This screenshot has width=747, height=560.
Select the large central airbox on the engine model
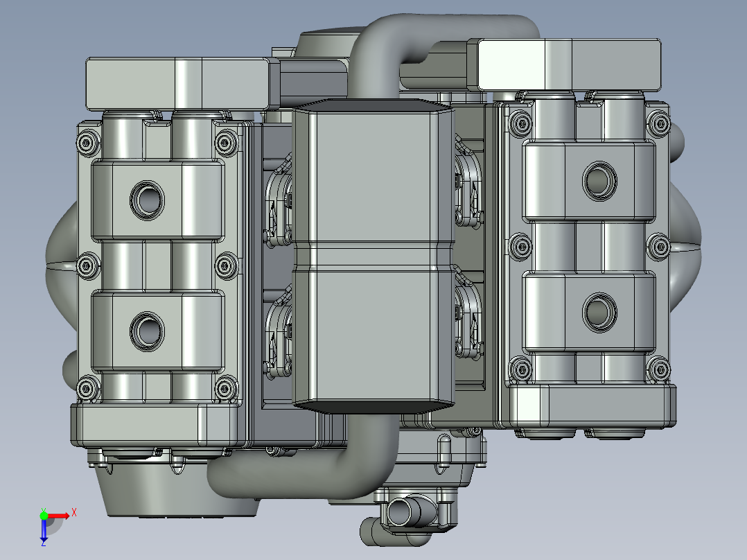(x=373, y=256)
